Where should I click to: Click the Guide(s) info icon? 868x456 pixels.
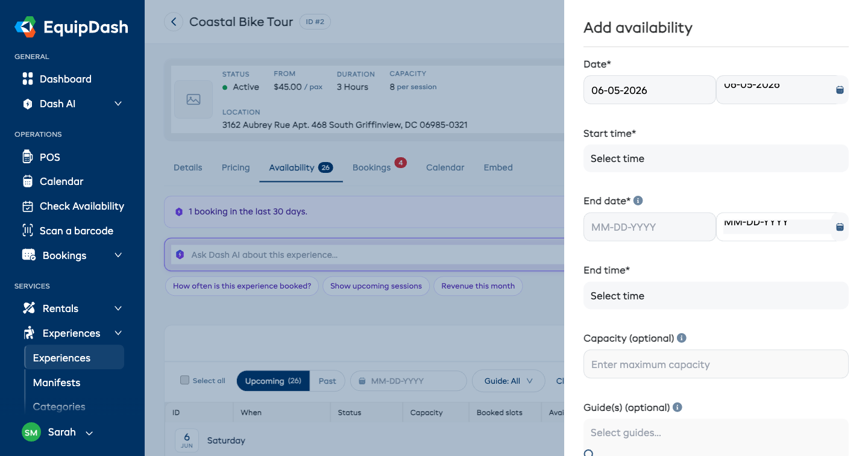pos(678,407)
